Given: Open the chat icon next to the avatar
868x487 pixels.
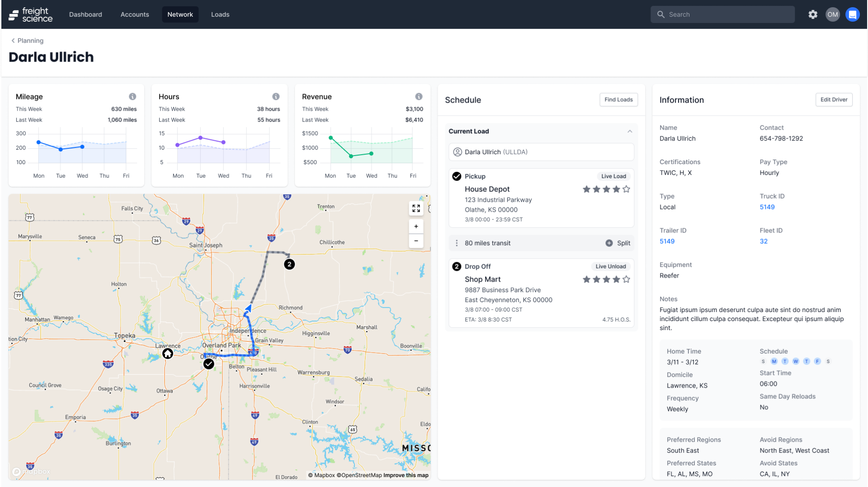Looking at the screenshot, I should 853,14.
